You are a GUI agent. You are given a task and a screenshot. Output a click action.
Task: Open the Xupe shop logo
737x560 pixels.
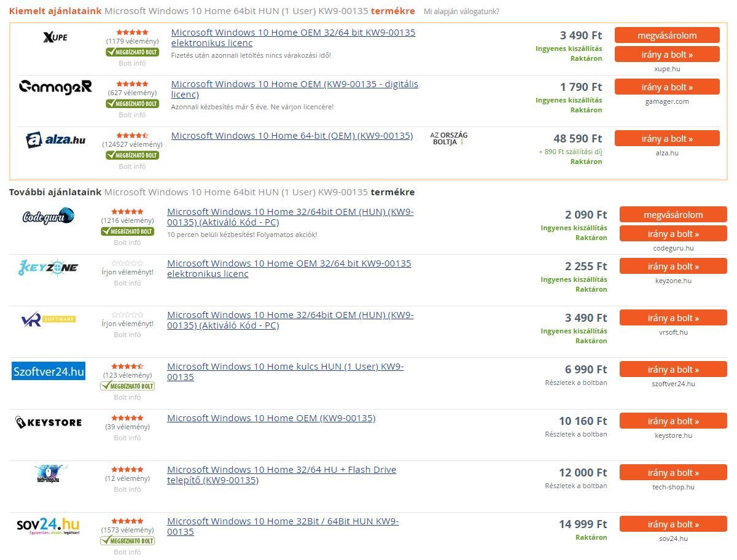click(55, 37)
